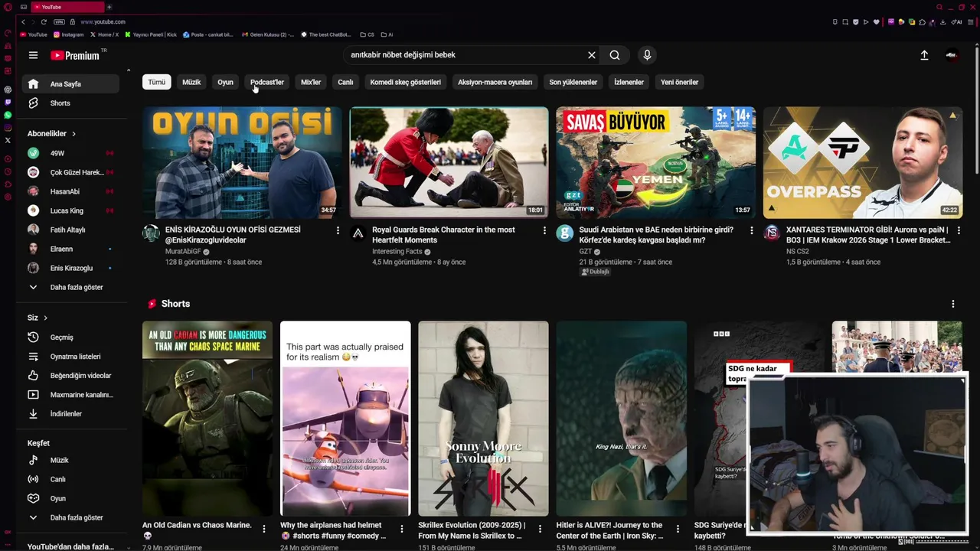This screenshot has height=551, width=980.
Task: Select Aksiyon-macera oyunları chip
Action: click(x=495, y=82)
